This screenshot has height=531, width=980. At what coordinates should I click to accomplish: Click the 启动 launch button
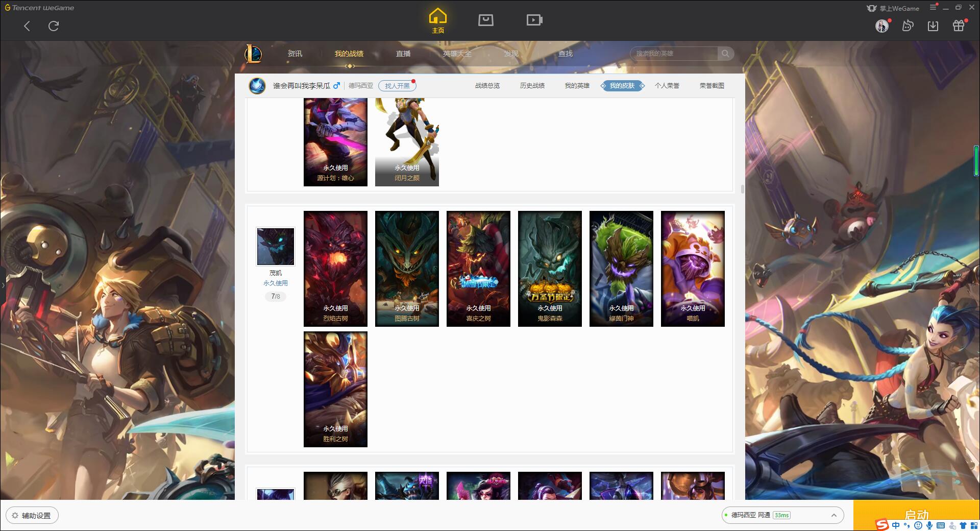(916, 515)
